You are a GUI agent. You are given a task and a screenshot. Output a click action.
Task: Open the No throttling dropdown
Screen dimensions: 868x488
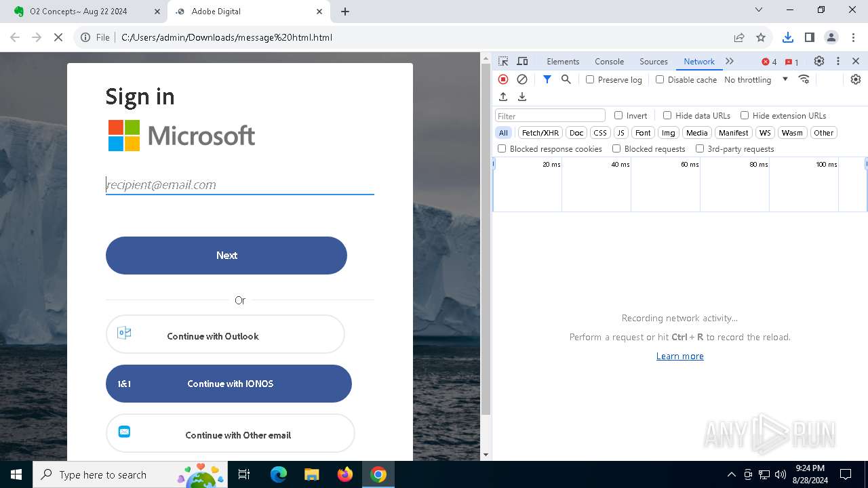coord(755,79)
